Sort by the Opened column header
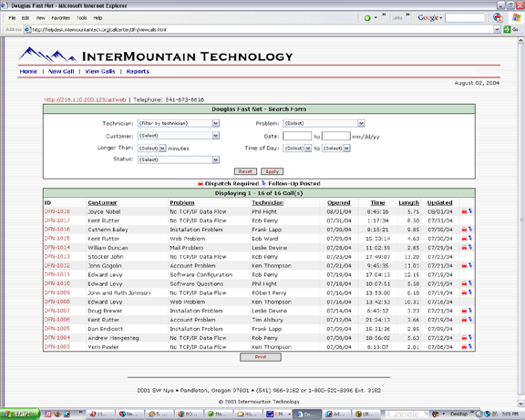 pos(339,203)
